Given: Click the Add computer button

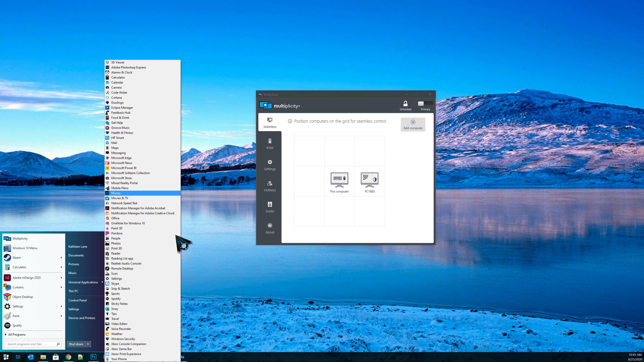Looking at the screenshot, I should click(413, 124).
